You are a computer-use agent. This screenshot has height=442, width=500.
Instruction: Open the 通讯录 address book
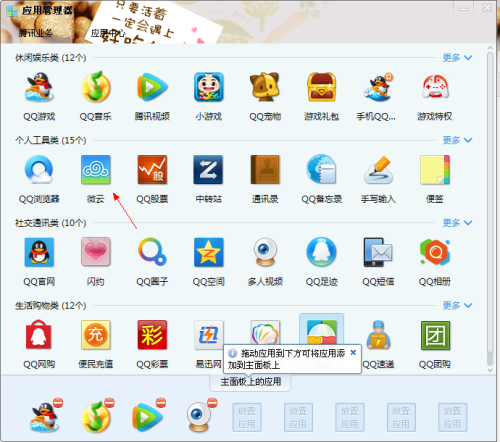265,170
